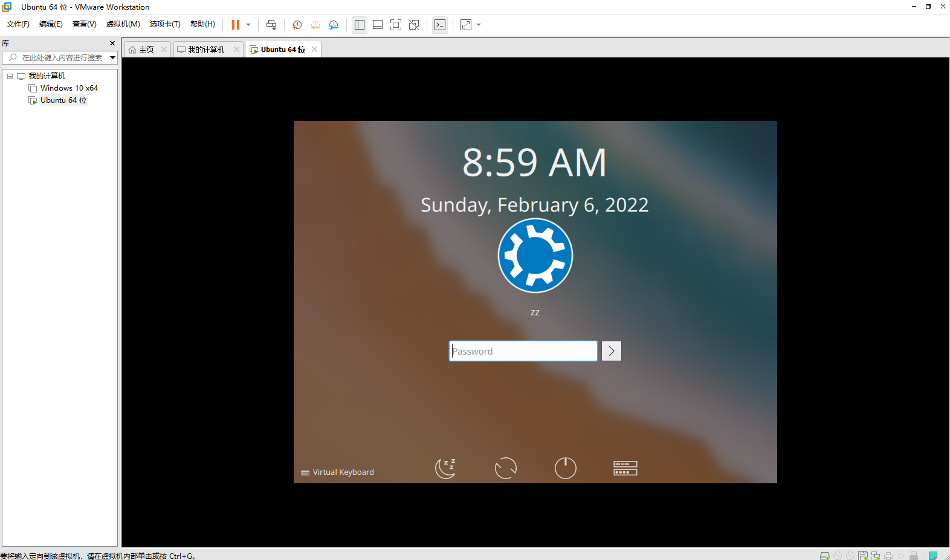This screenshot has width=950, height=560.
Task: Close the 我的计算机 tab
Action: (236, 50)
